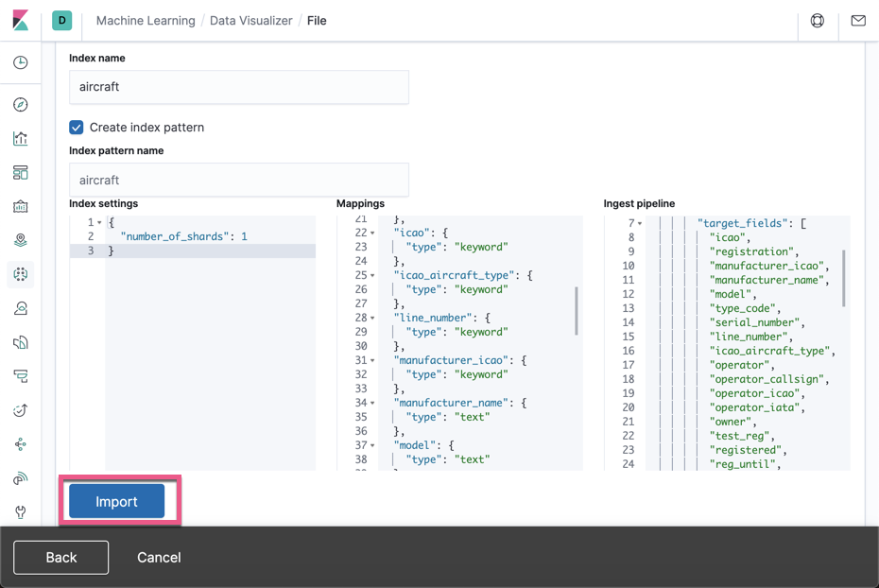Click "operator_iata" in Ingest pipeline

pyautogui.click(x=754, y=407)
